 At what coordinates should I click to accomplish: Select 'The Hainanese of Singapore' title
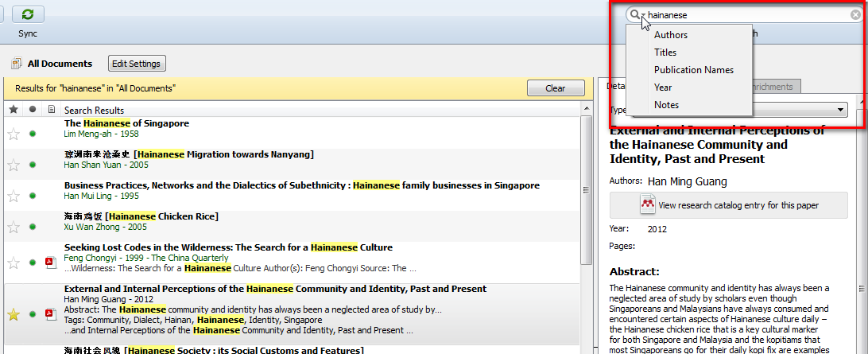(x=126, y=123)
